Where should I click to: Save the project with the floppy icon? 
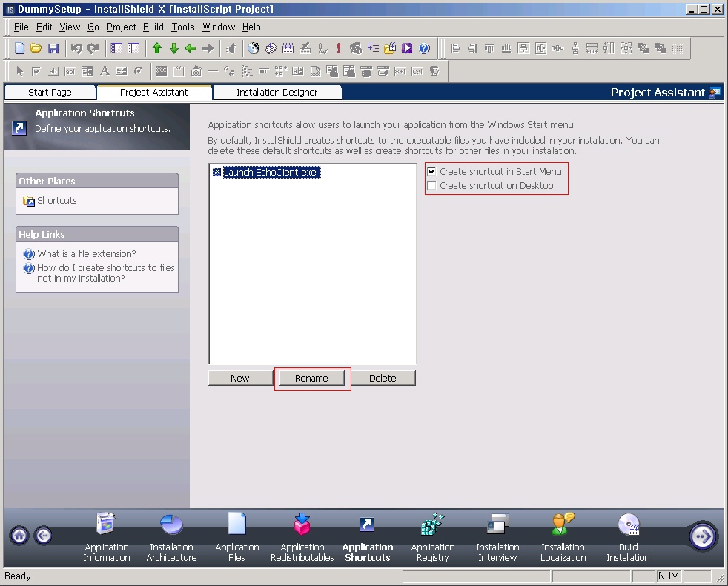pos(53,48)
